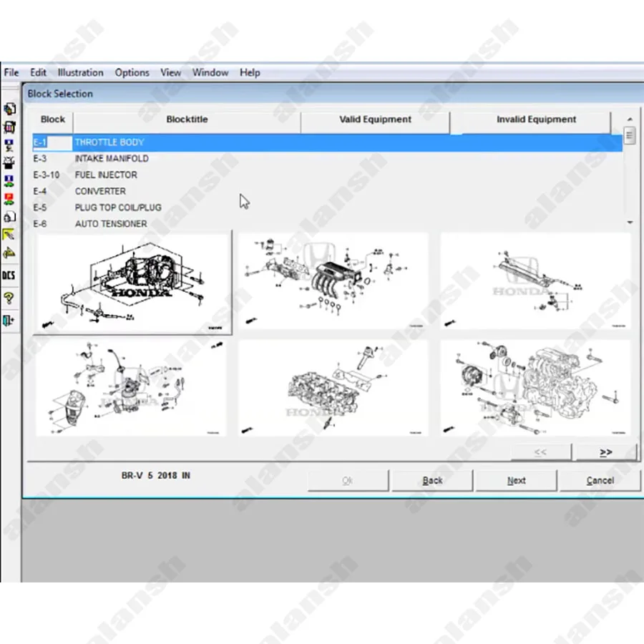Click the topmost icon in left toolbar

point(9,109)
